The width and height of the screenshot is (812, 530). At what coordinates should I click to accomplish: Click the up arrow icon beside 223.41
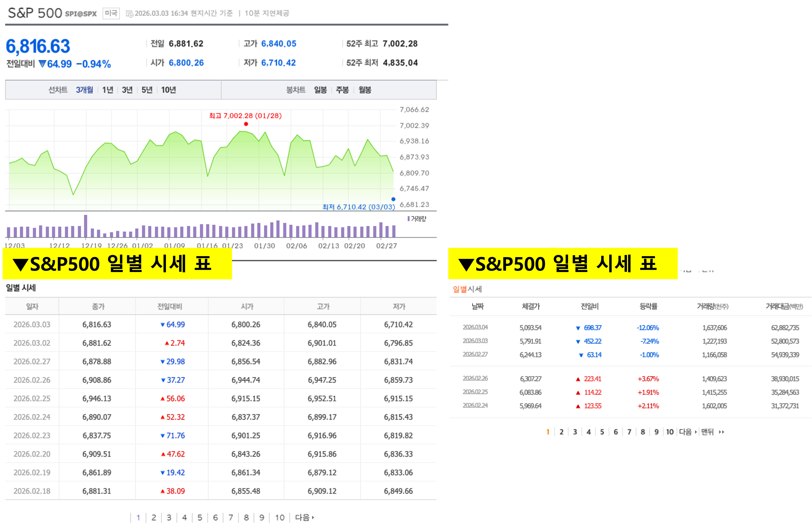[x=578, y=379]
